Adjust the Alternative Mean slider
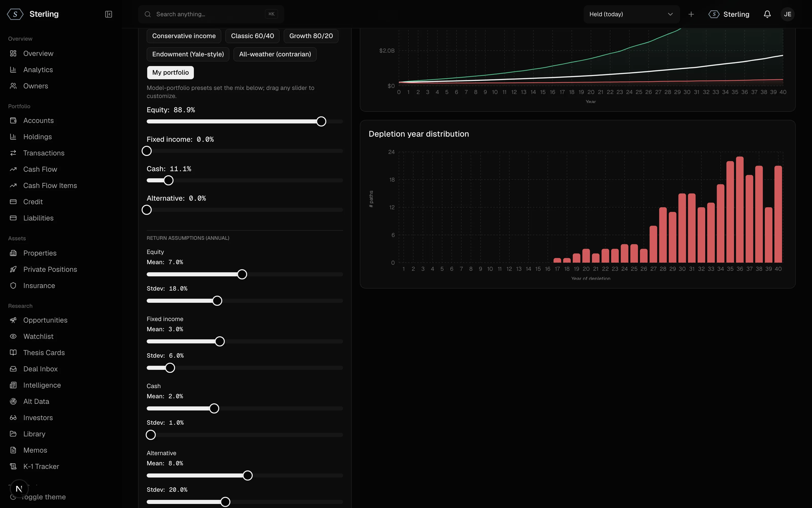 click(x=248, y=475)
